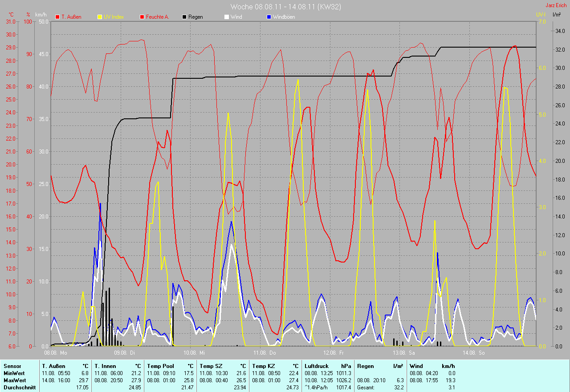Image resolution: width=570 pixels, height=392 pixels.
Task: Click the blue Windböen legend swatch
Action: tap(269, 17)
